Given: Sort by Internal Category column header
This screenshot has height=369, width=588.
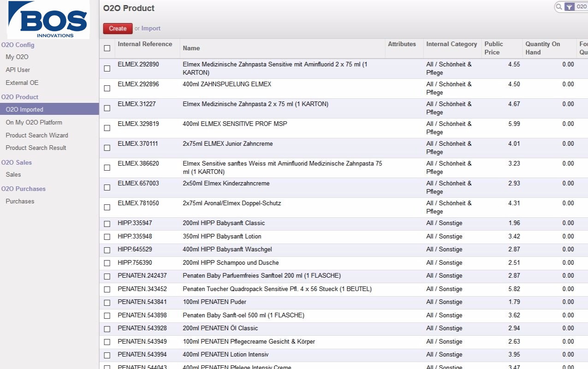Looking at the screenshot, I should (451, 44).
